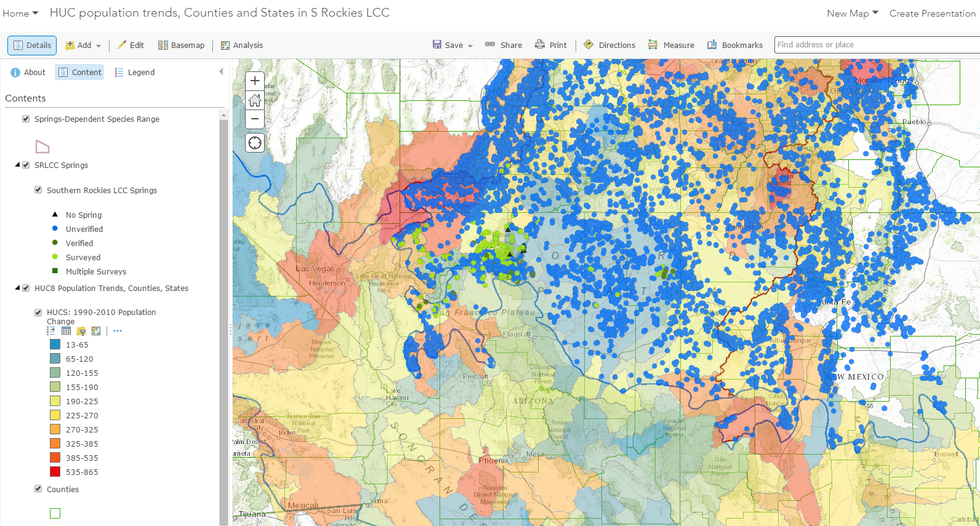This screenshot has width=980, height=526.
Task: Zoom in on the map
Action: (x=255, y=81)
